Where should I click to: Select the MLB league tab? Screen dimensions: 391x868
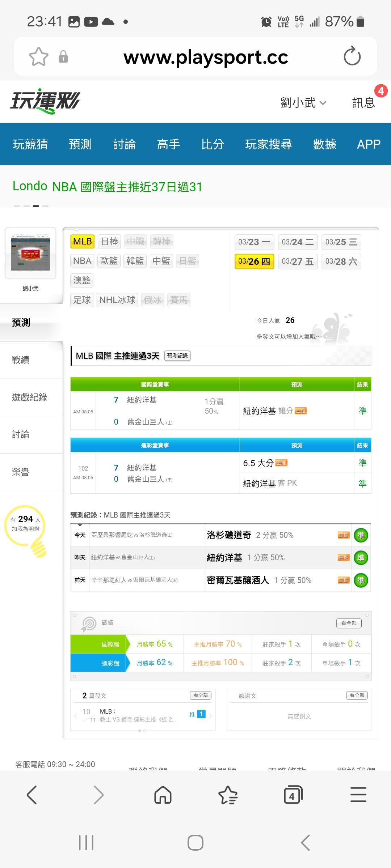pyautogui.click(x=83, y=241)
